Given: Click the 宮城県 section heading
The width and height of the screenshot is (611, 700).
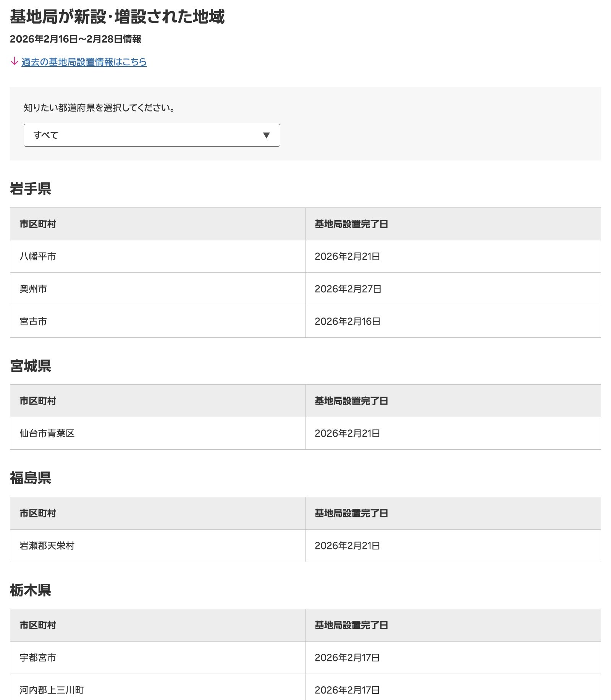Looking at the screenshot, I should [x=31, y=366].
